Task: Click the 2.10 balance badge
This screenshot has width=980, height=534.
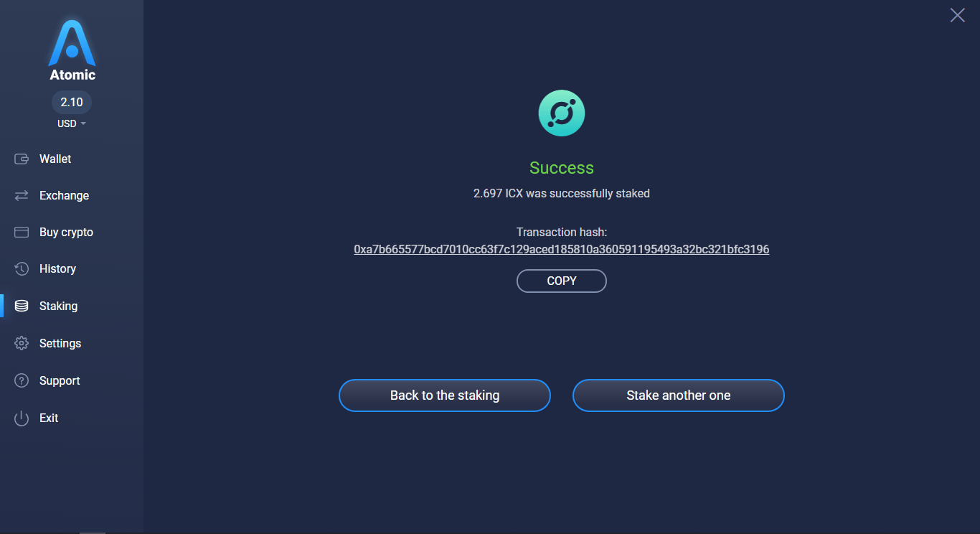Action: (x=72, y=102)
